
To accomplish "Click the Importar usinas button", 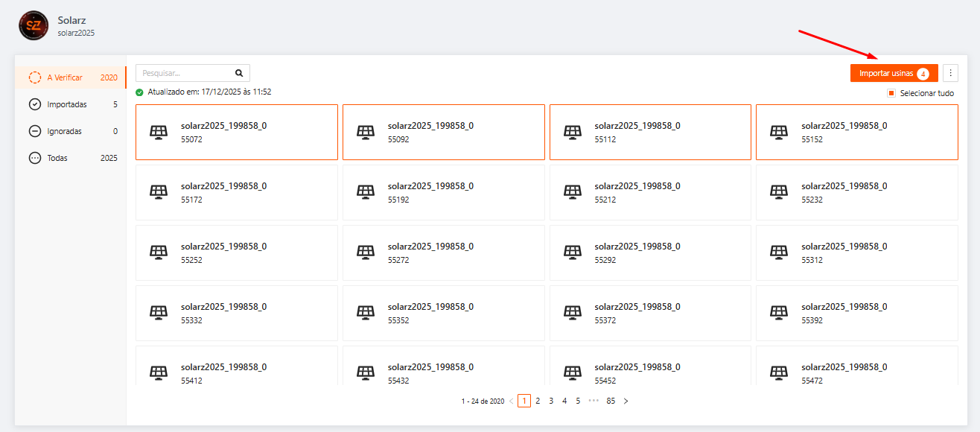I will click(x=894, y=73).
